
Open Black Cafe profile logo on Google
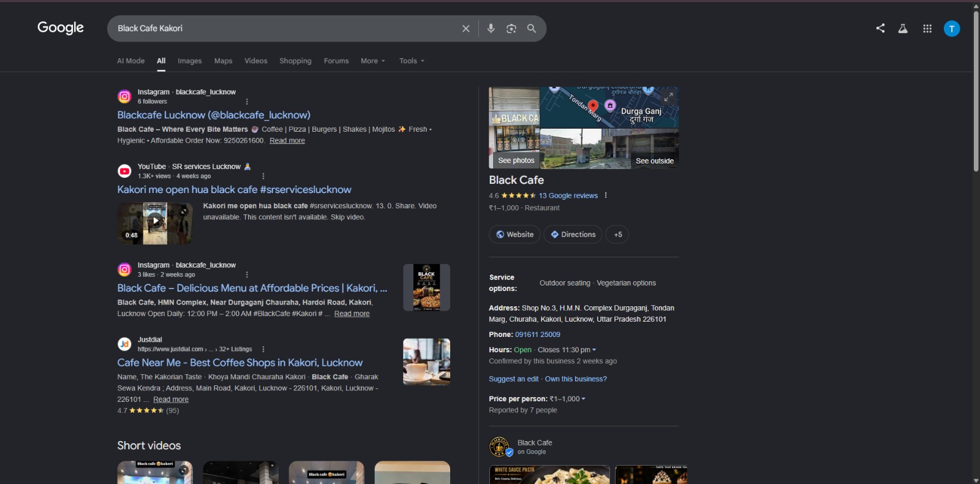tap(500, 447)
